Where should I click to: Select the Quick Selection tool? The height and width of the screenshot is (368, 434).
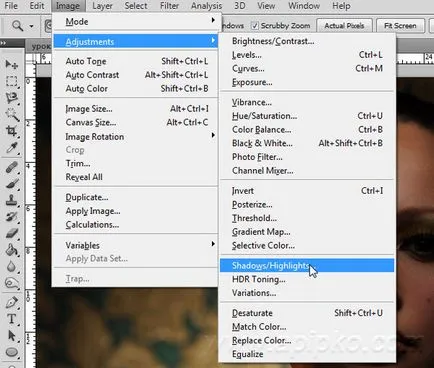12,114
